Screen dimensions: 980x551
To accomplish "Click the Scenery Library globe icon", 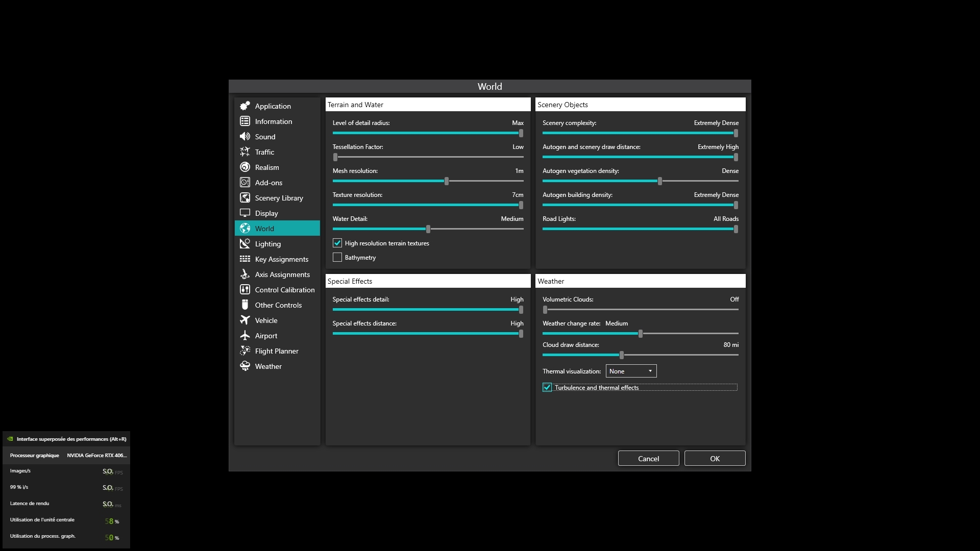I will pyautogui.click(x=245, y=197).
